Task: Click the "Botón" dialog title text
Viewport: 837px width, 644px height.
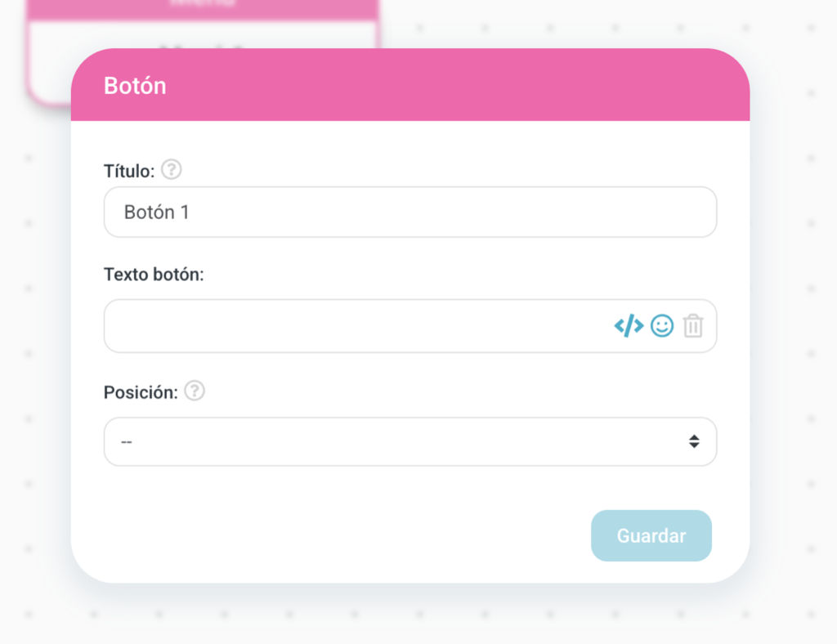Action: tap(135, 86)
